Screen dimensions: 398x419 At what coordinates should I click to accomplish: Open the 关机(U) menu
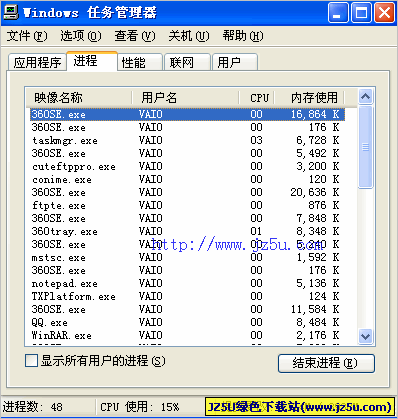click(189, 36)
